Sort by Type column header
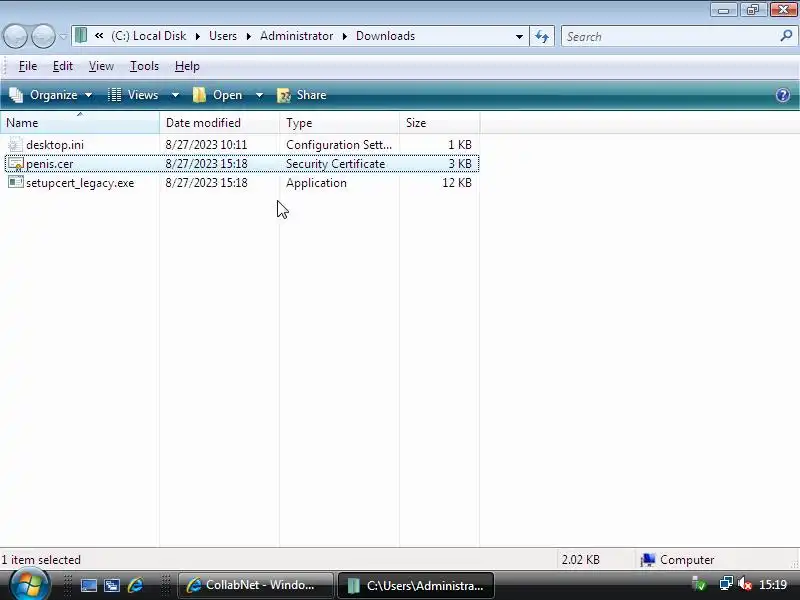This screenshot has width=800, height=600. click(339, 123)
